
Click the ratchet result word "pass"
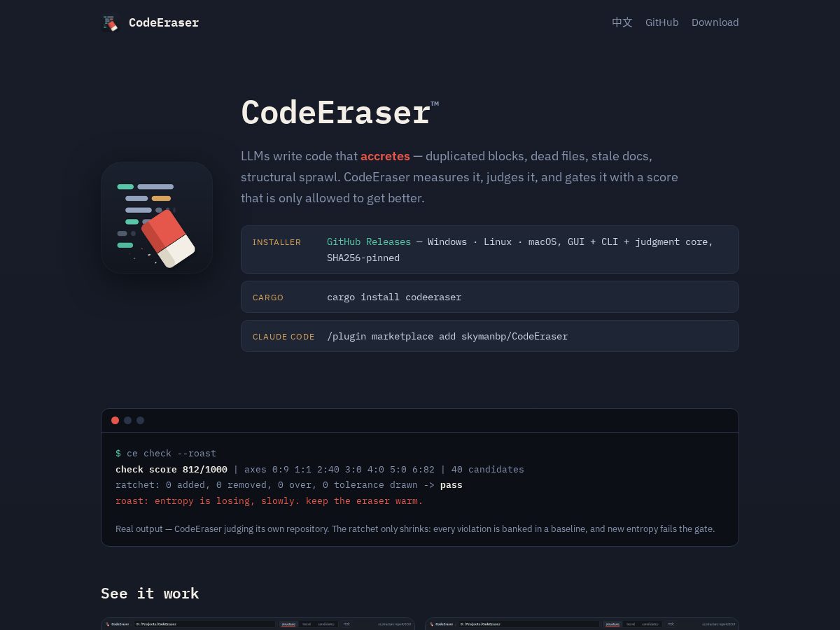[451, 485]
